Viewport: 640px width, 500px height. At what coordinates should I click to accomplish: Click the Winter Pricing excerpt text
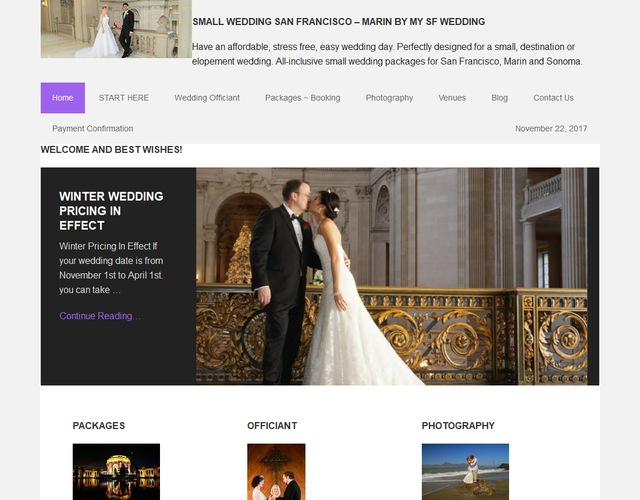(x=111, y=268)
